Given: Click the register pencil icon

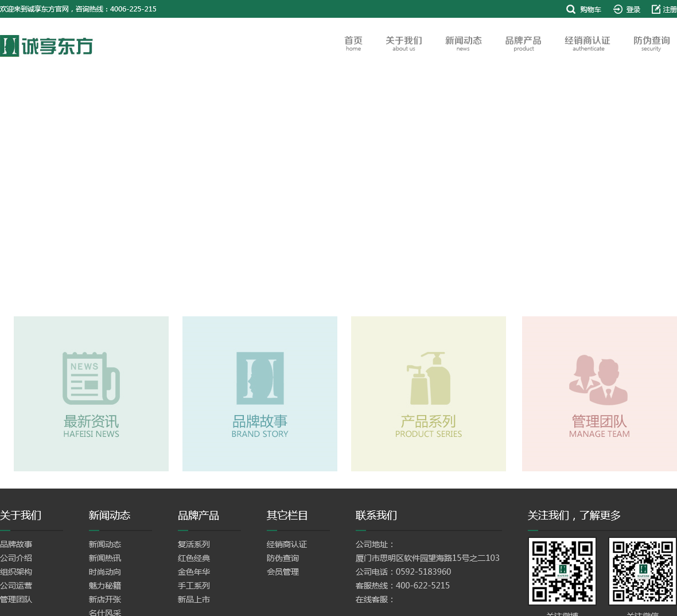Looking at the screenshot, I should [x=656, y=9].
